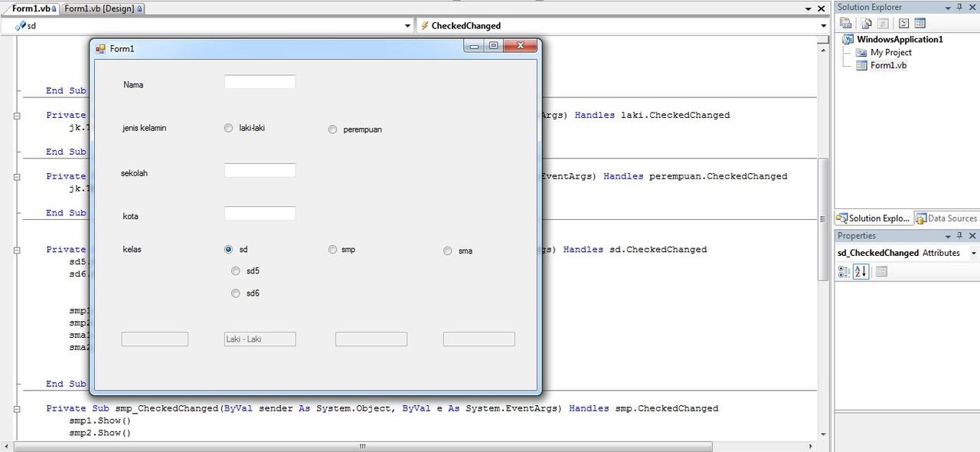This screenshot has height=452, width=980.
Task: Pin the Solution Explorer panel with pushpin icon
Action: (x=959, y=7)
